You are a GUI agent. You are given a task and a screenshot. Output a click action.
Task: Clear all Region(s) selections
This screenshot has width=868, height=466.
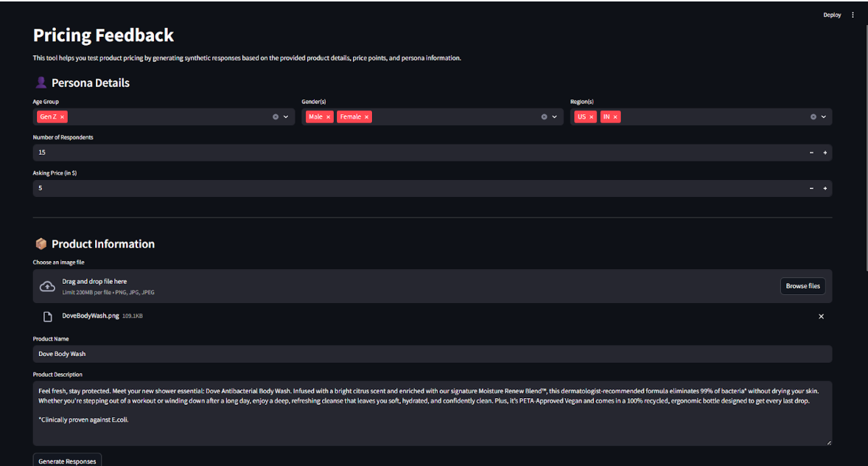click(x=813, y=117)
